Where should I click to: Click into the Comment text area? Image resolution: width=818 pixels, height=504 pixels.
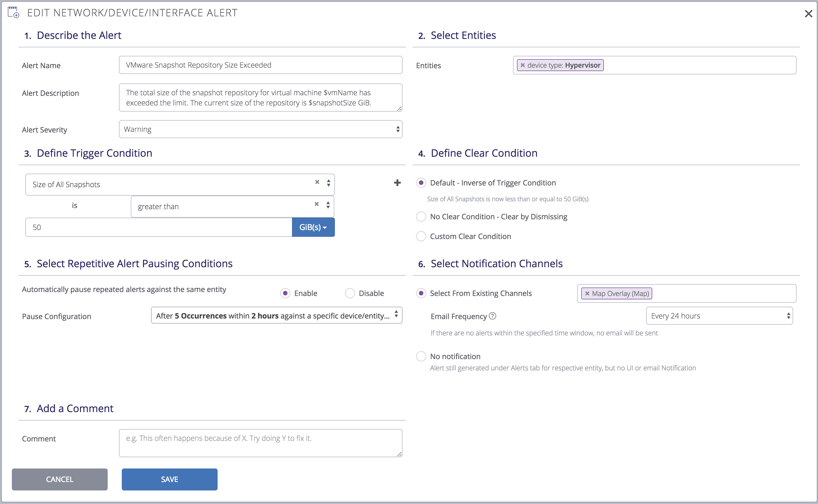coord(261,443)
